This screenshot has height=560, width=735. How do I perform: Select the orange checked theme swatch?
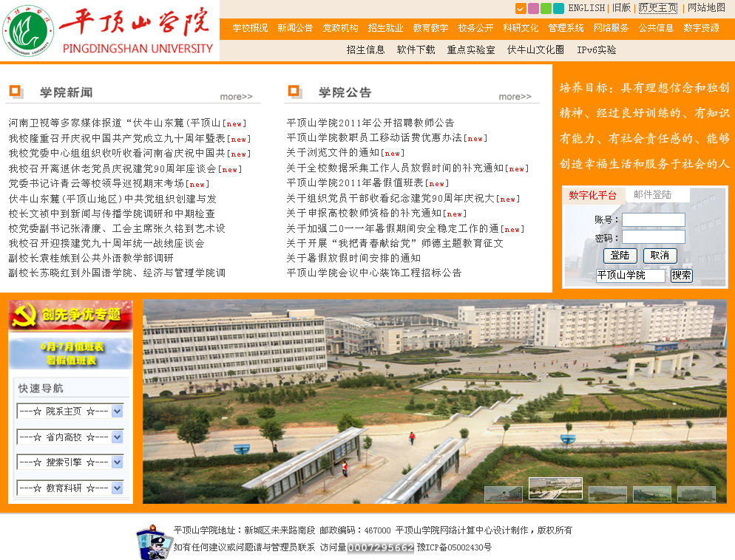521,9
